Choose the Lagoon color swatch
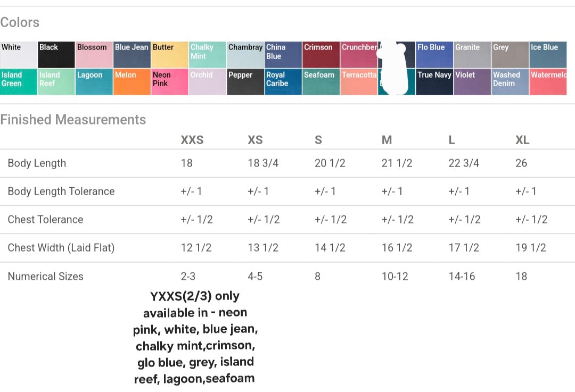575x392 pixels. [94, 82]
